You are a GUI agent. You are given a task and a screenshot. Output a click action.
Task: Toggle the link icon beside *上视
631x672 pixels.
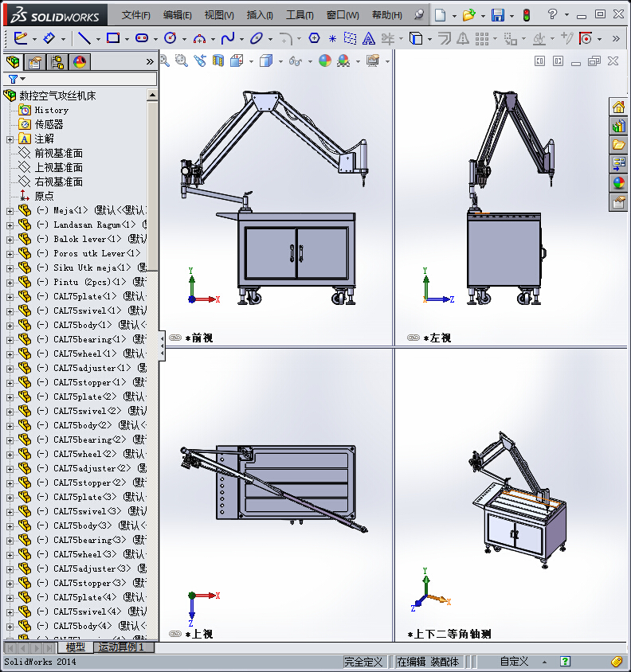pyautogui.click(x=175, y=634)
